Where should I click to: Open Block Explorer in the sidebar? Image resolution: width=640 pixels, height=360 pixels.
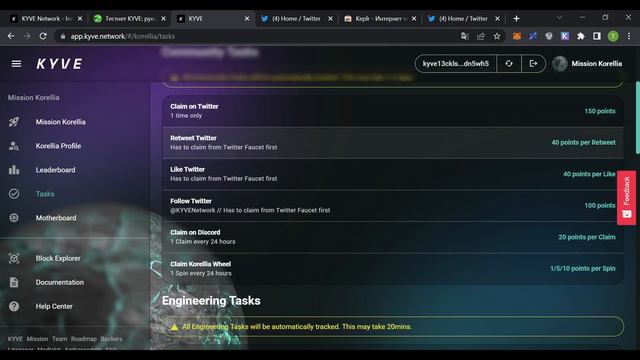coord(58,258)
